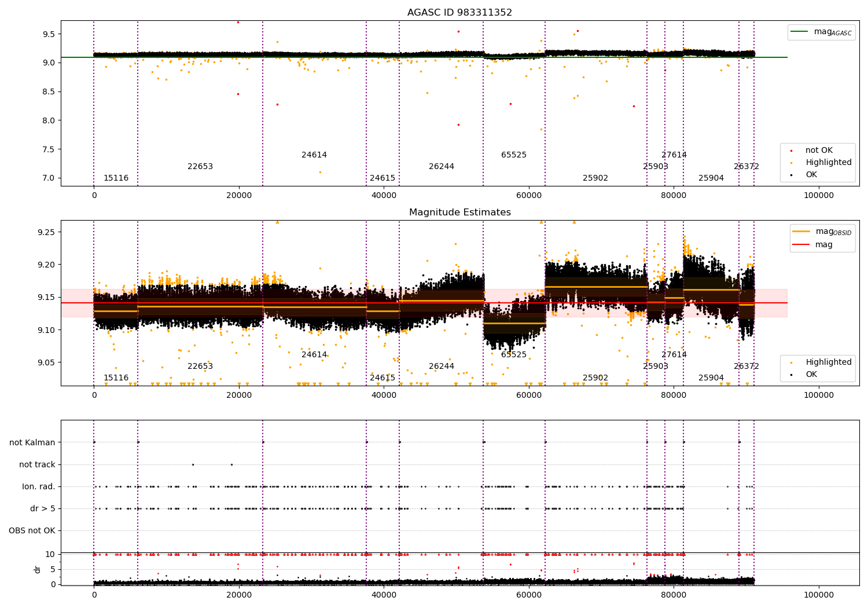
Task: Click the 9.20 y-axis tick in middle plot
Action: coord(47,265)
